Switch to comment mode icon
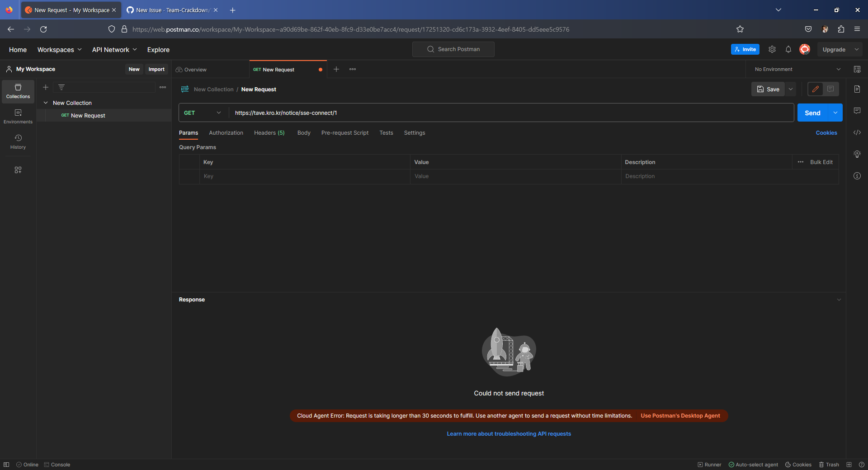Viewport: 868px width, 470px height. tap(831, 89)
